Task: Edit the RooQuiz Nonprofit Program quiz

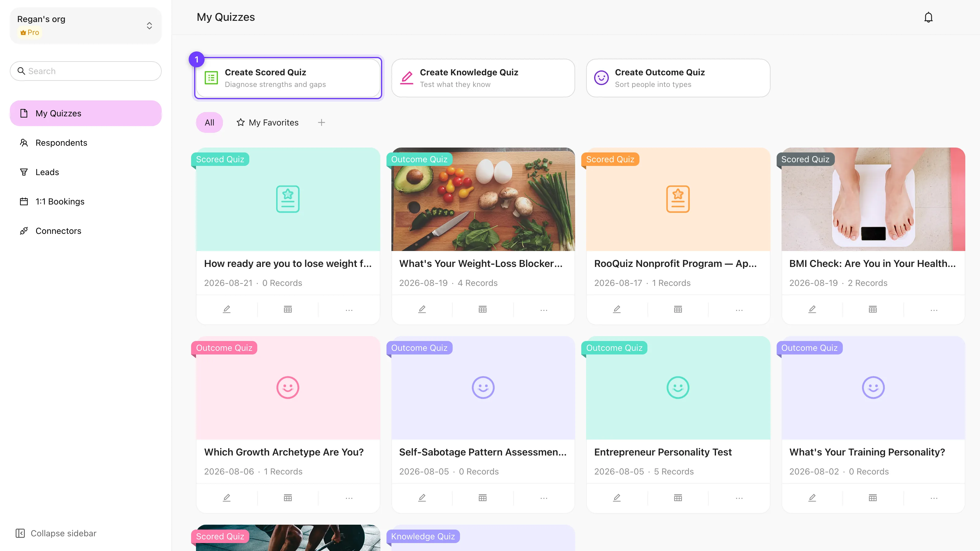Action: point(617,309)
